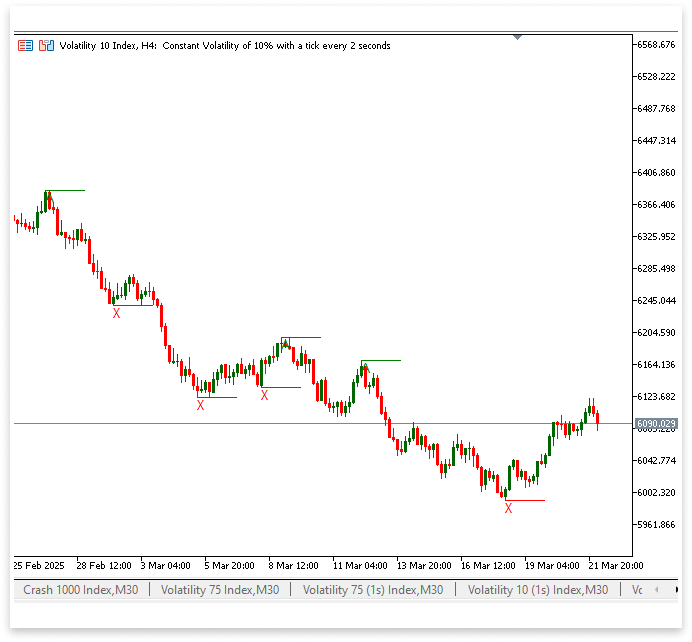
Task: Click the 21 Mar 20:00 time label
Action: 616,566
